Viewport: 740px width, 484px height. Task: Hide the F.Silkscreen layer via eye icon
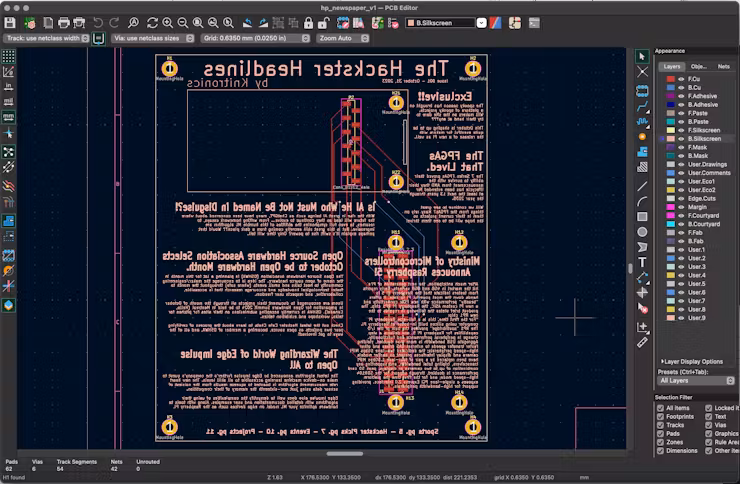click(681, 130)
